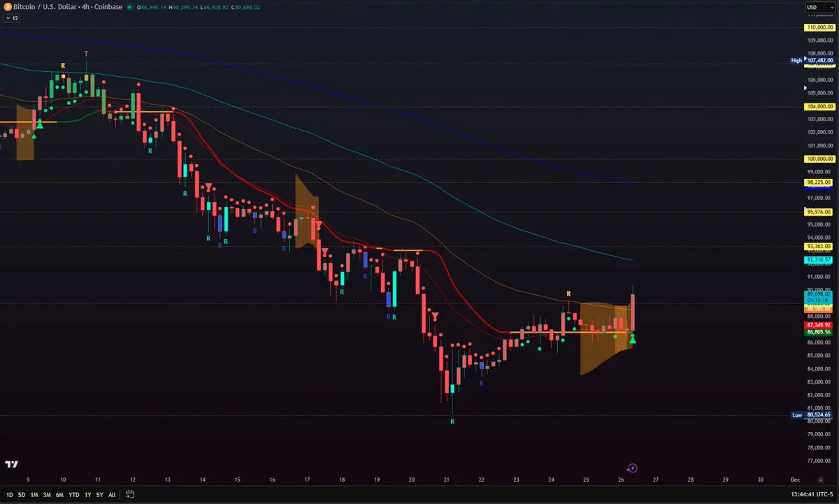Select the 1Y date range
The image size is (839, 504).
(x=88, y=494)
